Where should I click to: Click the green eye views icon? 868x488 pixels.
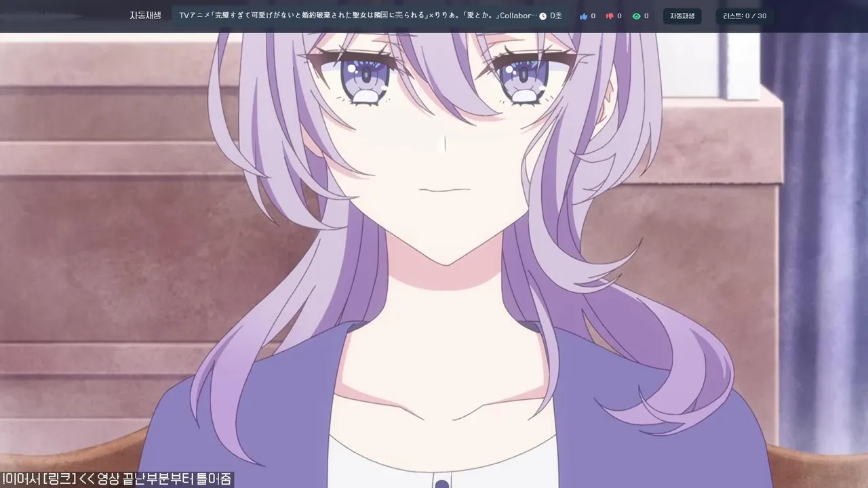tap(636, 16)
